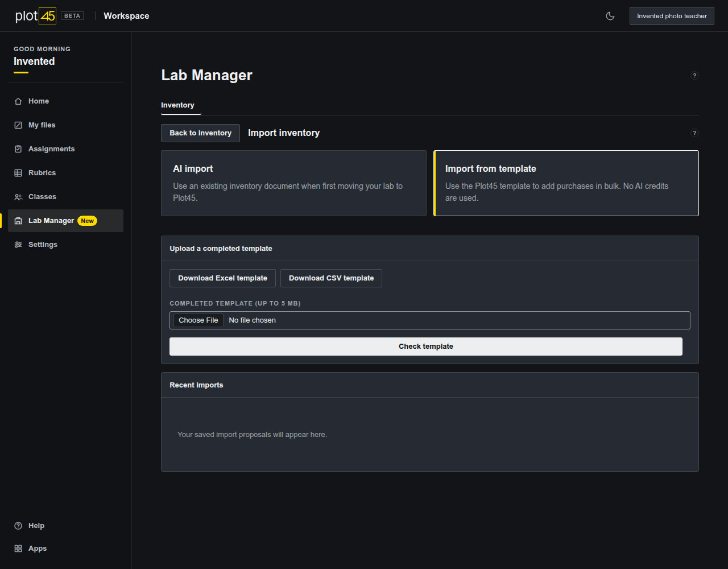
Task: Click the Settings sliders icon
Action: [x=18, y=245]
